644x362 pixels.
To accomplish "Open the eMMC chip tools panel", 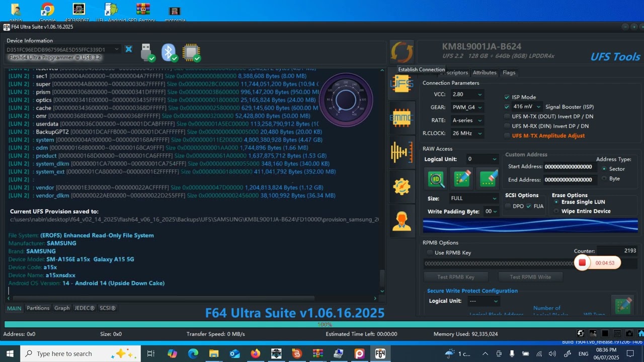I will (401, 118).
